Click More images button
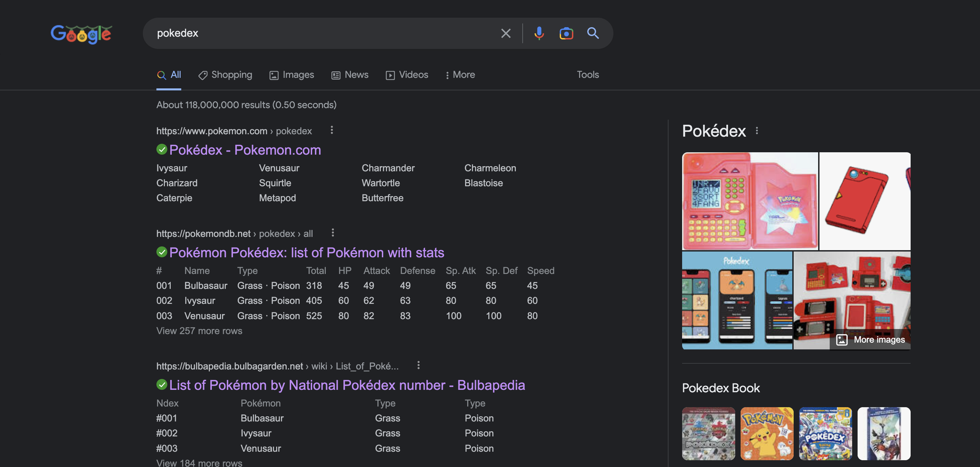The height and width of the screenshot is (467, 980). [x=870, y=340]
